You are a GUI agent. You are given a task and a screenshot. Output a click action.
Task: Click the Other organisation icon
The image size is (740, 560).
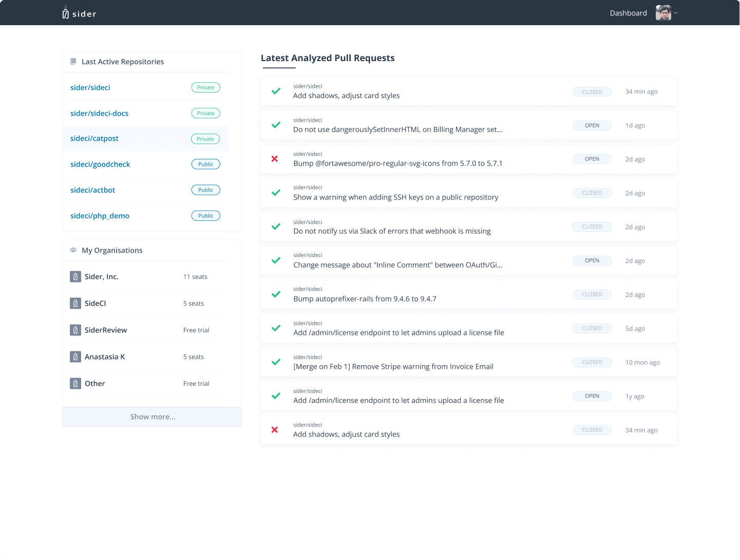pos(75,384)
